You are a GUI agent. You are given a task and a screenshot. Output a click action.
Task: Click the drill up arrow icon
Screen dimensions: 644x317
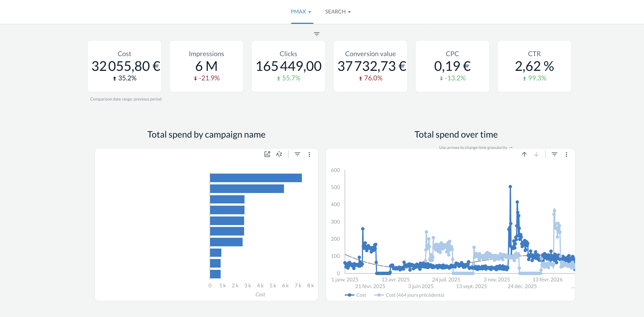point(524,154)
